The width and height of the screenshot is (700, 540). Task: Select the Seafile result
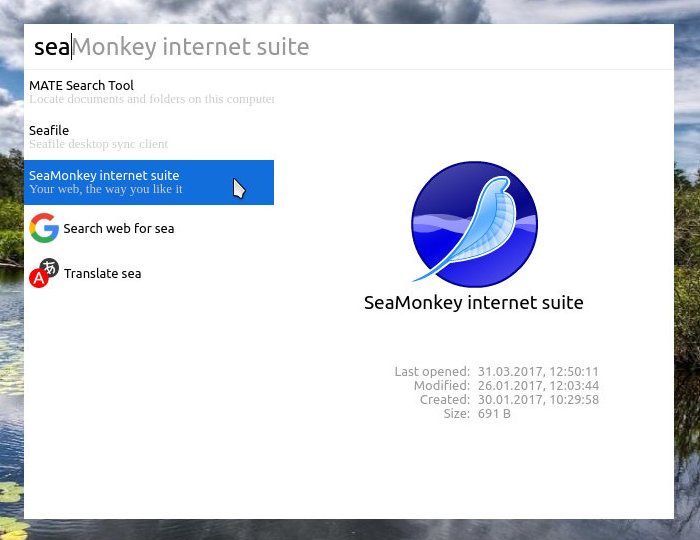point(149,137)
